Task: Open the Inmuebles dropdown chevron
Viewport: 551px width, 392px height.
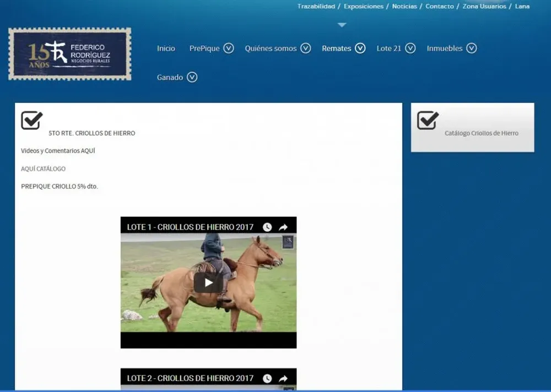Action: click(x=471, y=48)
